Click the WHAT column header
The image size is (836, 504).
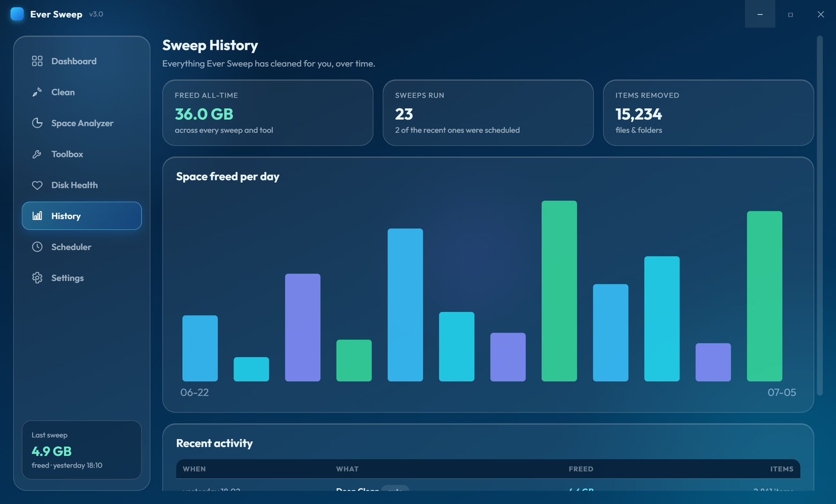347,469
